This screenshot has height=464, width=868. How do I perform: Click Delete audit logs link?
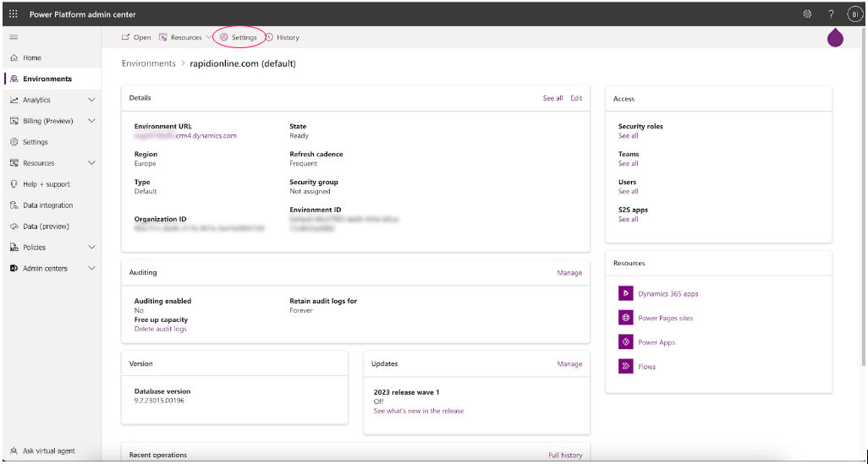click(161, 329)
